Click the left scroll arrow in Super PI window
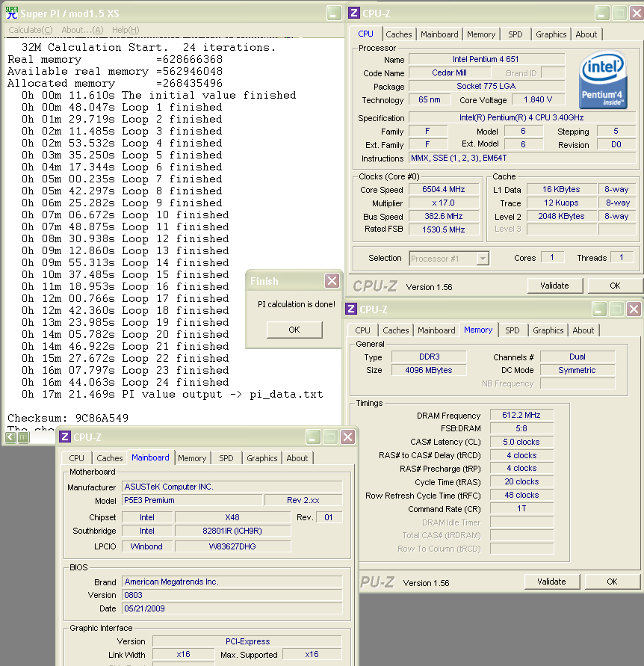Viewport: 644px width, 666px height. [x=10, y=437]
